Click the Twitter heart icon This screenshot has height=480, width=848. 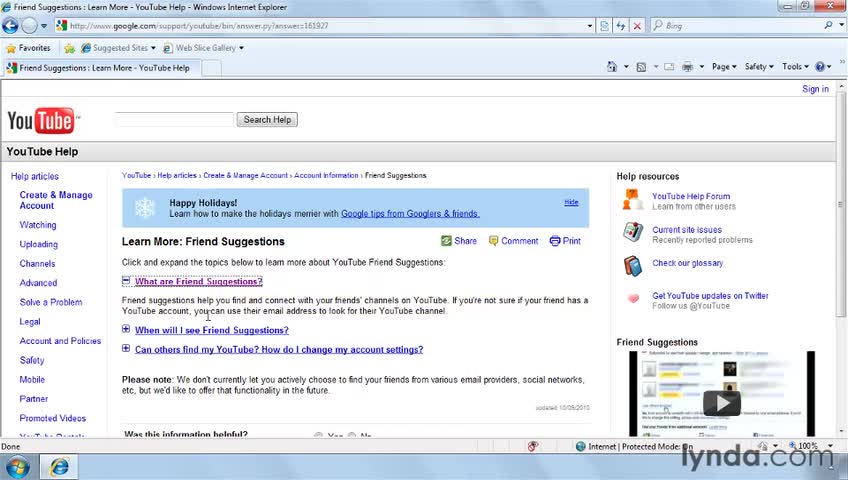(x=633, y=298)
